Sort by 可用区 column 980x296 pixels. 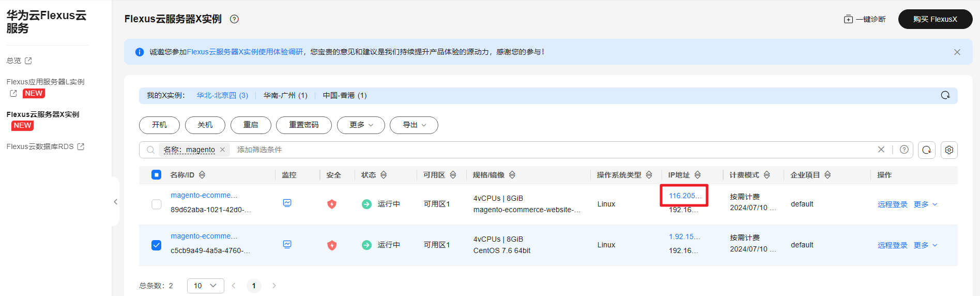tap(453, 175)
